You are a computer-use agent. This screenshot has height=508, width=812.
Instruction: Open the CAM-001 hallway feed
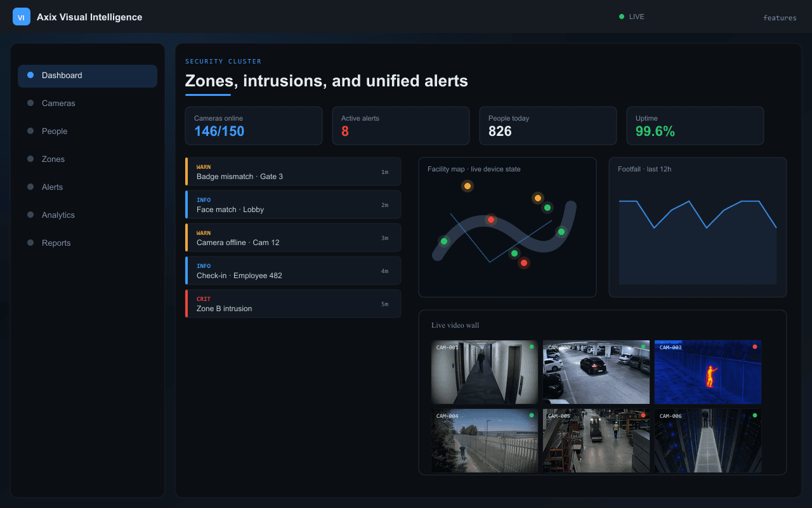click(485, 372)
